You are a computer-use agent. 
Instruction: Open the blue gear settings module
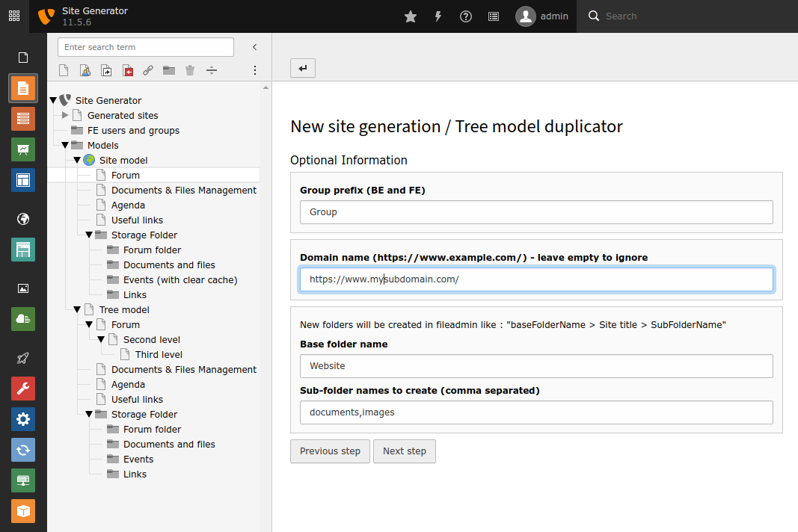(23, 419)
